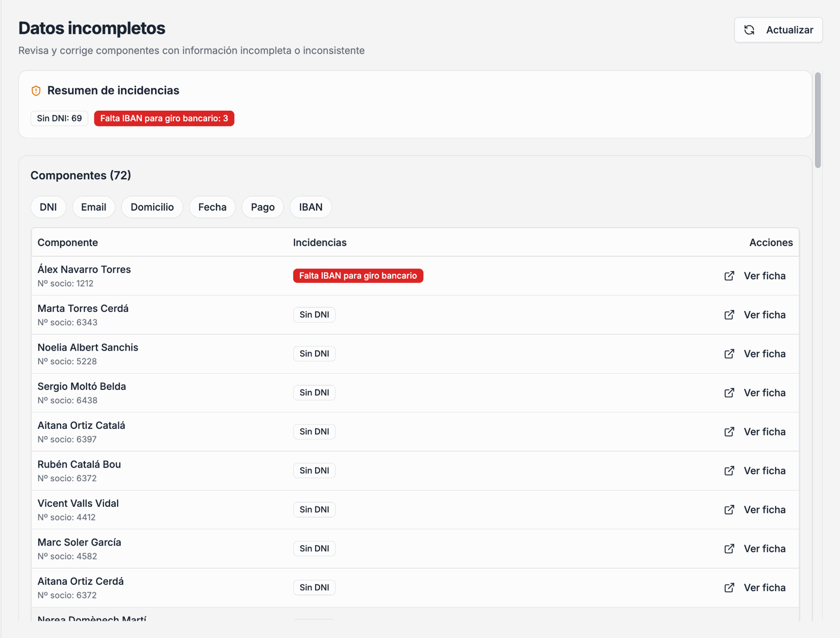Image resolution: width=840 pixels, height=638 pixels.
Task: Click the Componente column header
Action: coord(68,242)
